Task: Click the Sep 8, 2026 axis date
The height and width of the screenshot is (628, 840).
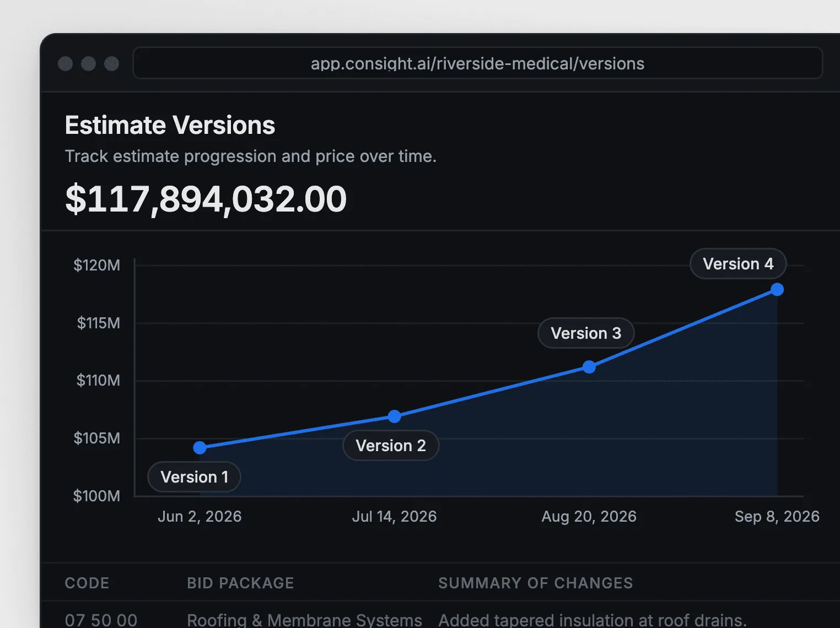Action: [777, 516]
